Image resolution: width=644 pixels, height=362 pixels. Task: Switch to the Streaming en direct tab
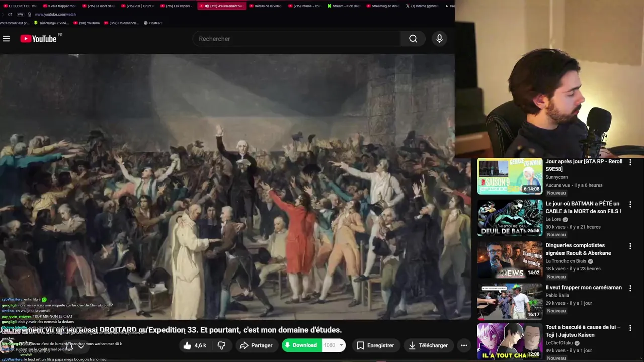383,6
